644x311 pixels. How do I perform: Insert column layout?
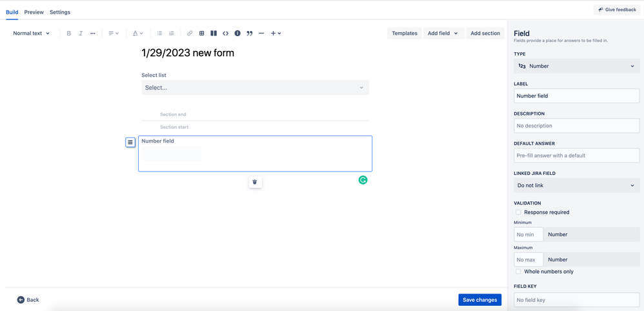(x=214, y=34)
